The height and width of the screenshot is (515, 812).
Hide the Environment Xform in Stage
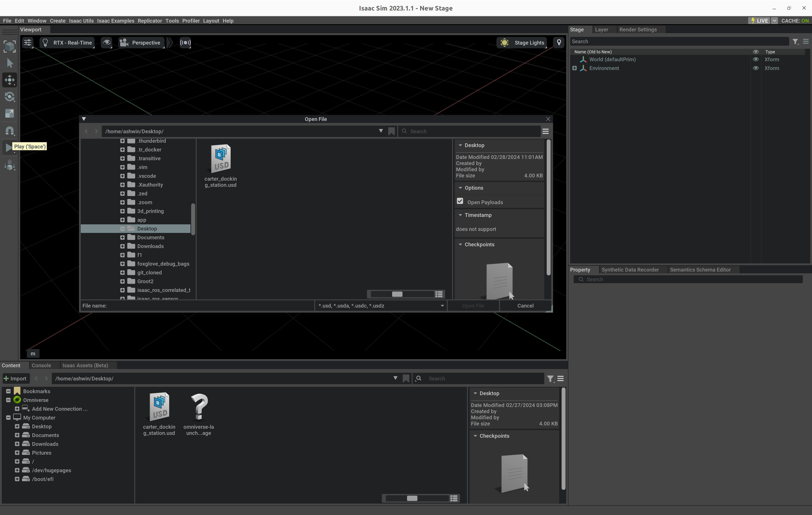tap(756, 68)
